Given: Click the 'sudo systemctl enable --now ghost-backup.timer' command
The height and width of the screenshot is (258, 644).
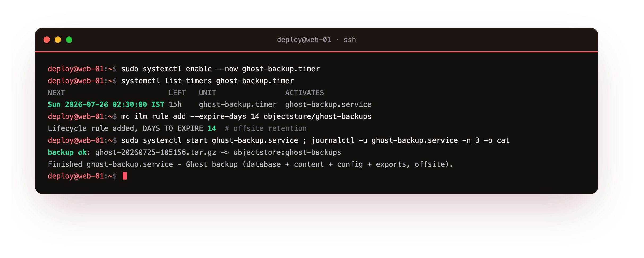Looking at the screenshot, I should click(220, 69).
